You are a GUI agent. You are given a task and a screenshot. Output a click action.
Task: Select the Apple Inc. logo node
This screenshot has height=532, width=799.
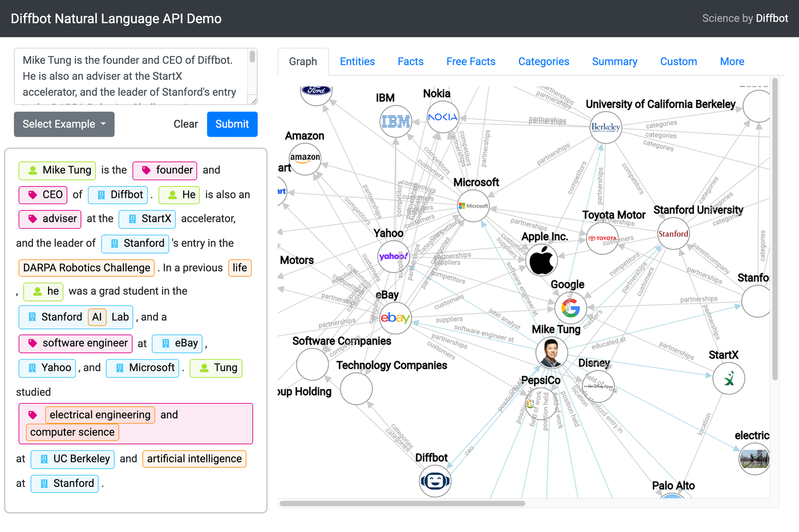[541, 260]
